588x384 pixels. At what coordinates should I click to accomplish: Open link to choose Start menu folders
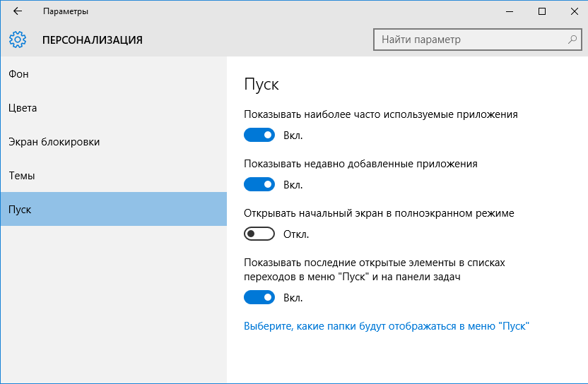[x=387, y=326]
